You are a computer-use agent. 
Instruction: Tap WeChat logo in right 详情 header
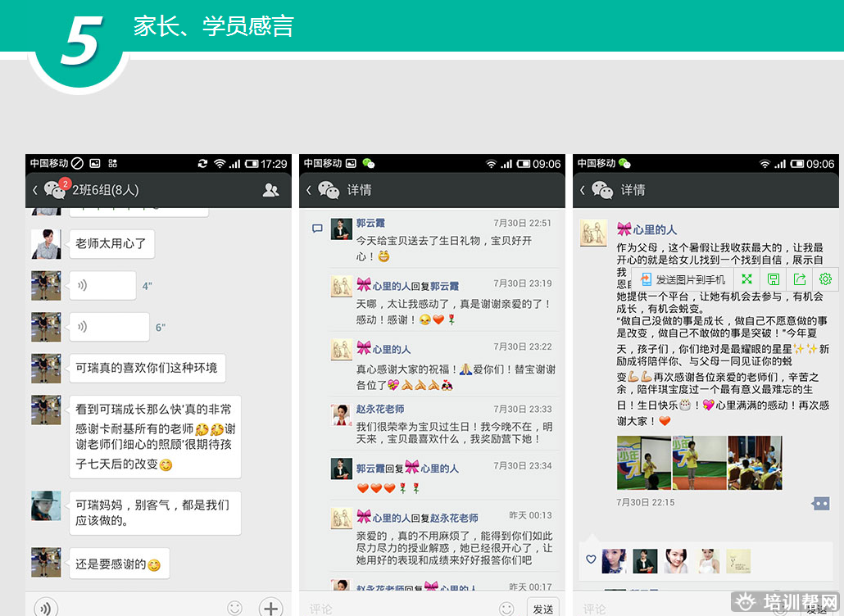602,190
